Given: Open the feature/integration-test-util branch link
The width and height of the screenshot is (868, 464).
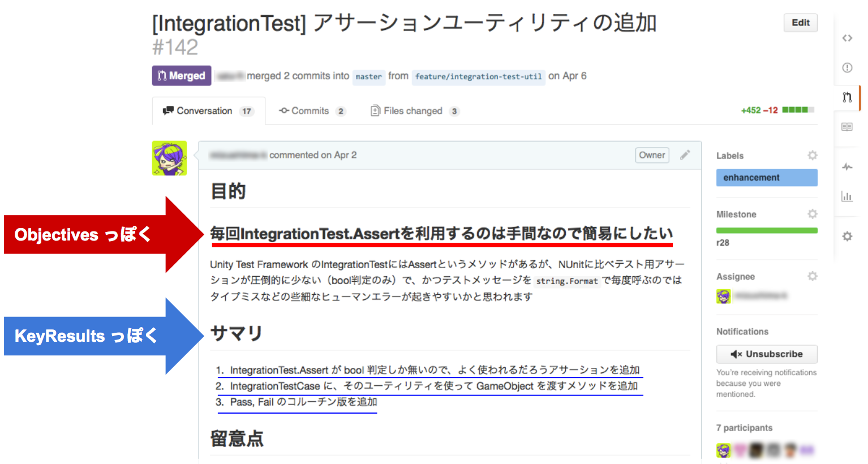Looking at the screenshot, I should (478, 76).
